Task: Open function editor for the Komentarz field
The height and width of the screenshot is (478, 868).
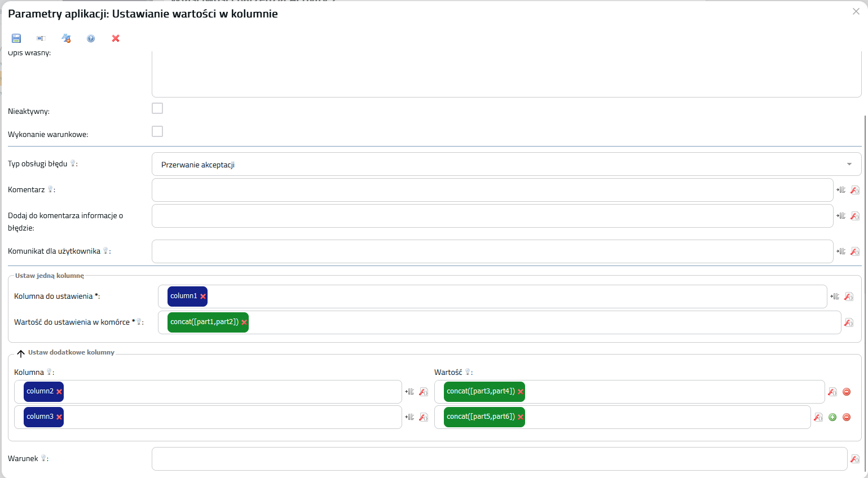Action: pos(854,190)
